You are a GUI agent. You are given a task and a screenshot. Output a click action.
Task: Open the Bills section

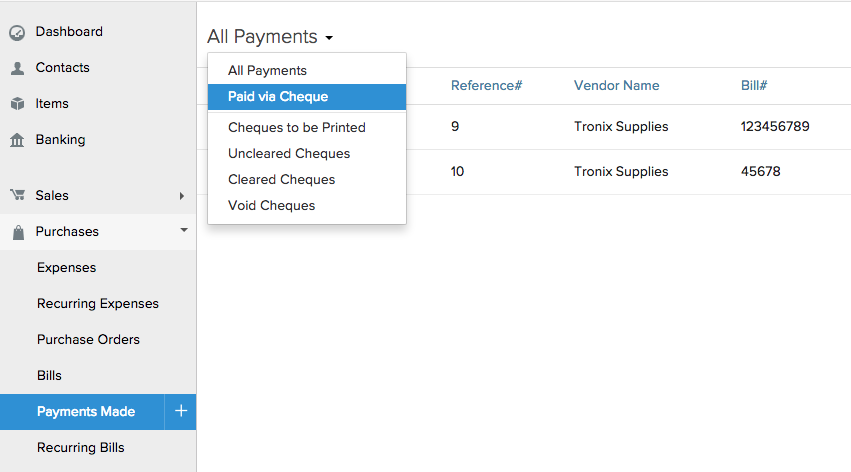49,376
